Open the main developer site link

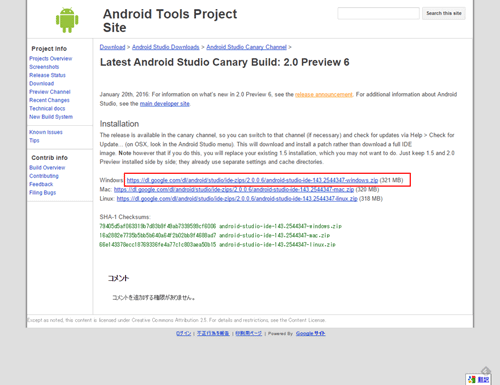[165, 104]
